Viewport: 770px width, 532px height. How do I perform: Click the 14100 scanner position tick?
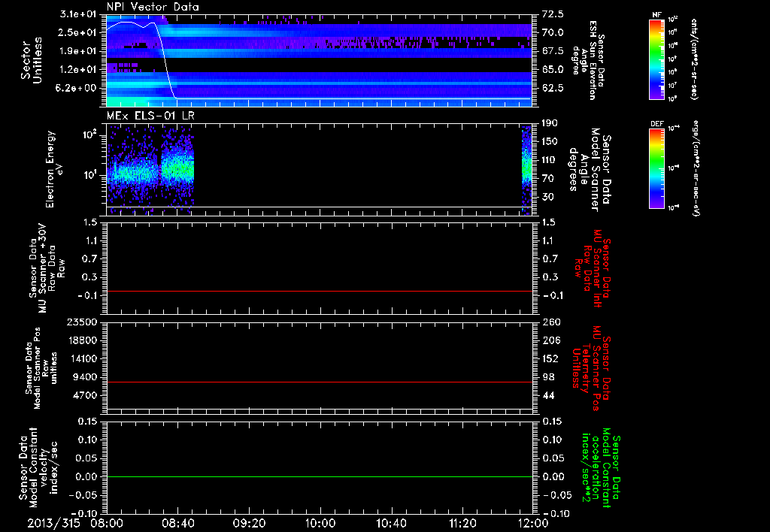(82, 358)
